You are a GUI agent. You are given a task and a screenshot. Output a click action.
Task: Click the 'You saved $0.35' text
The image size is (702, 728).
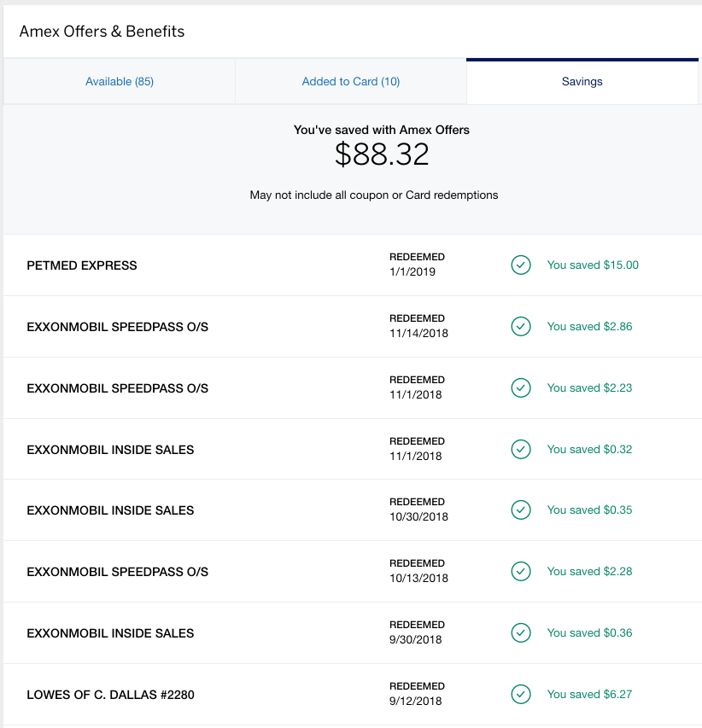tap(589, 510)
